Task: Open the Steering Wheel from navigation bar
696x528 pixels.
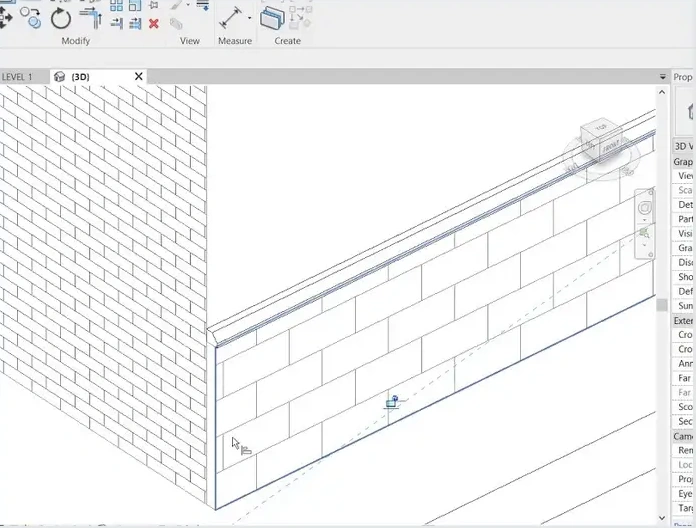Action: (645, 208)
